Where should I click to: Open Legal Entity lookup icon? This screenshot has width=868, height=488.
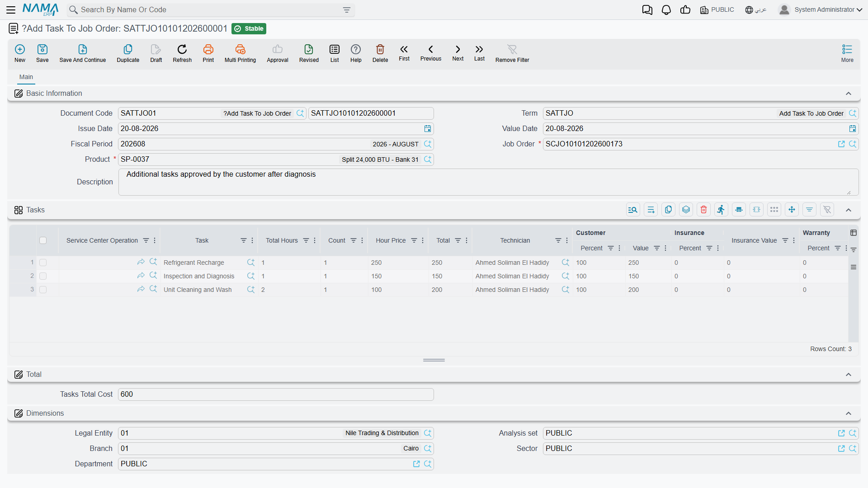428,433
